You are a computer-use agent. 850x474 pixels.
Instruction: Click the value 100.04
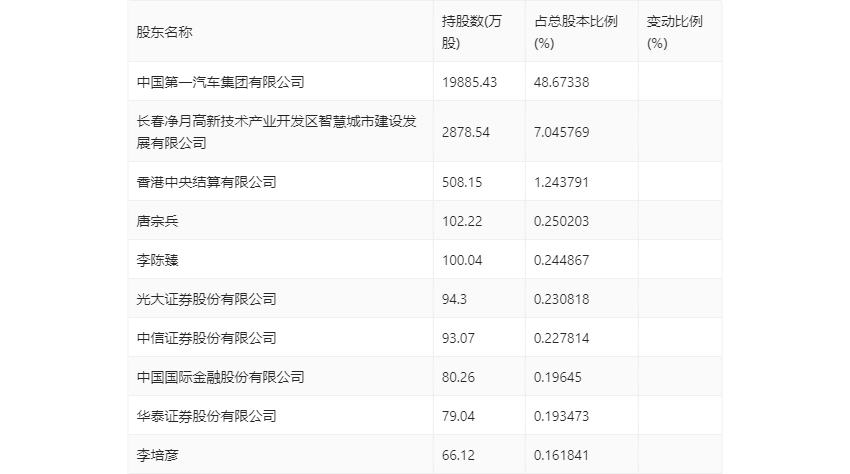click(x=462, y=260)
